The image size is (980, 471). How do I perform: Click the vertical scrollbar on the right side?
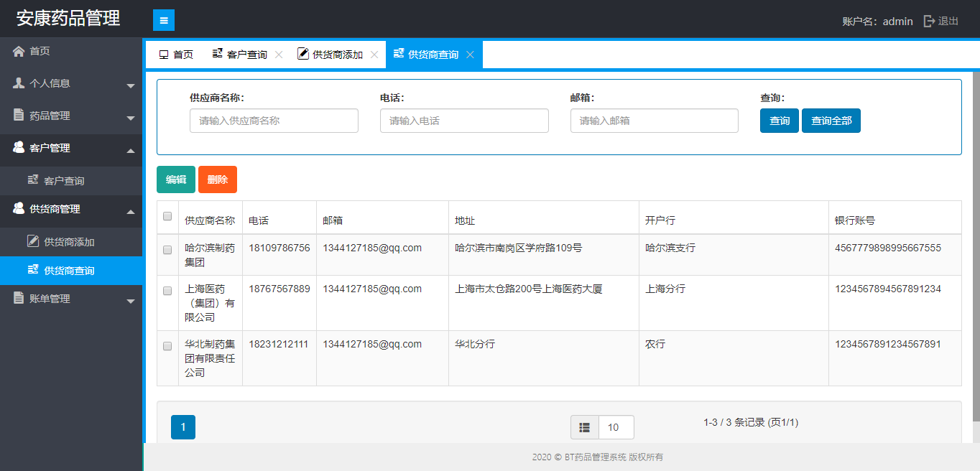click(x=976, y=246)
